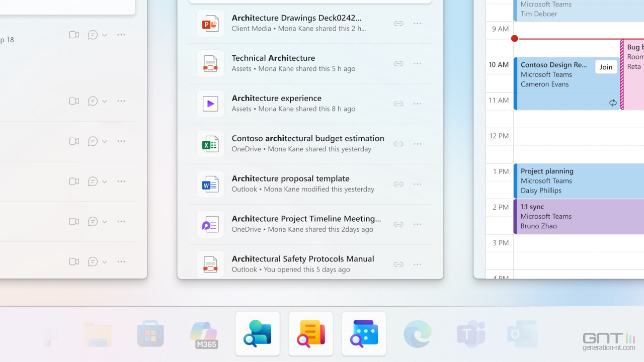Open more options for Architecture experience
This screenshot has width=644, height=362.
pyautogui.click(x=417, y=104)
